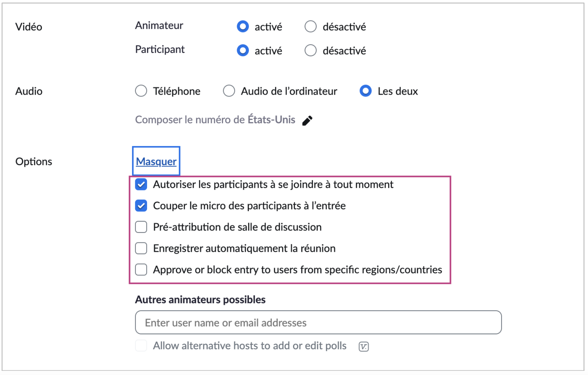
Task: Enable Enregistrer automatiquement la réunion
Action: coord(141,248)
